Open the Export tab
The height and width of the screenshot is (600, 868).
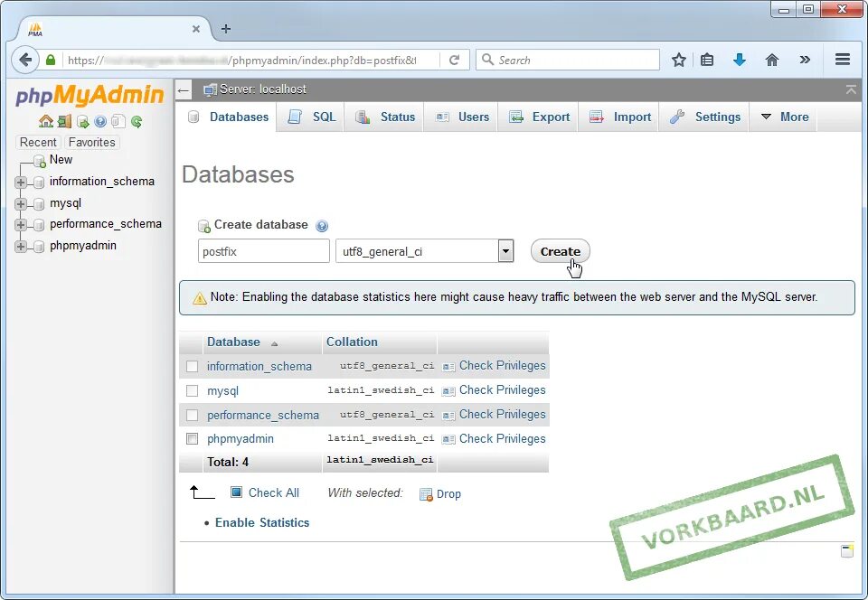[539, 117]
